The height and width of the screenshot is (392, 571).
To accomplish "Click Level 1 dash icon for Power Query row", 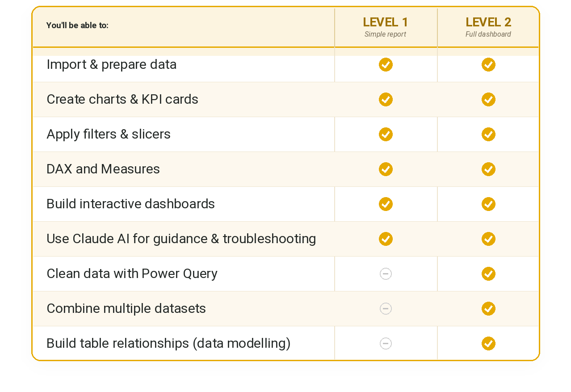I will pos(386,274).
